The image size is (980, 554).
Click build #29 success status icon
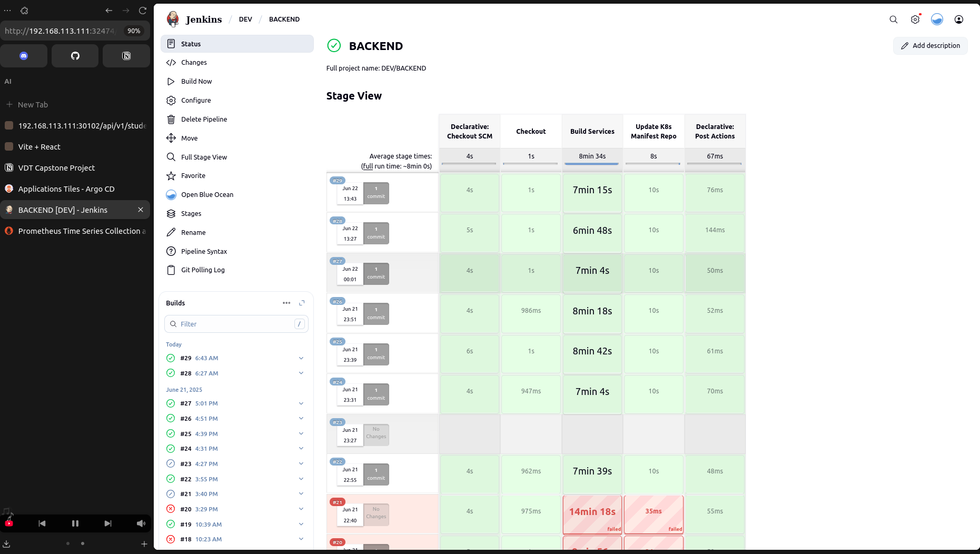(x=171, y=358)
